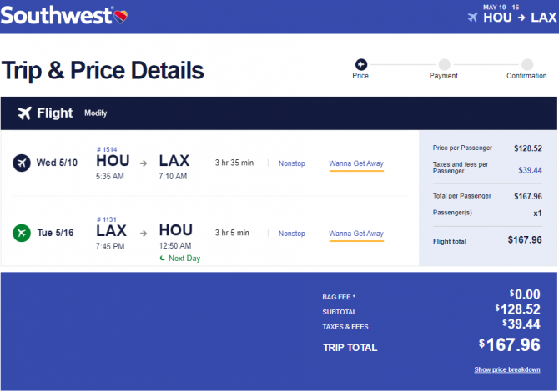Select the Payment step circle
Screen dimensions: 559x392
point(444,64)
